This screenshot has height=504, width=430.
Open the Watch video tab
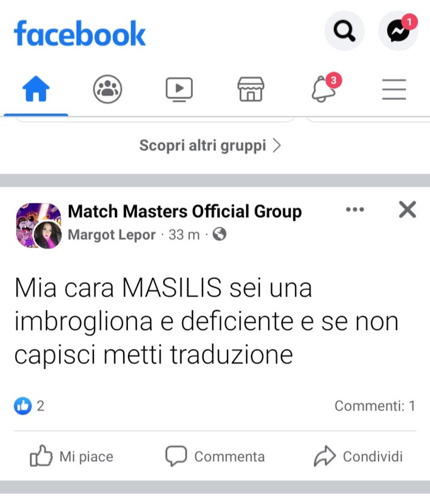(x=179, y=89)
